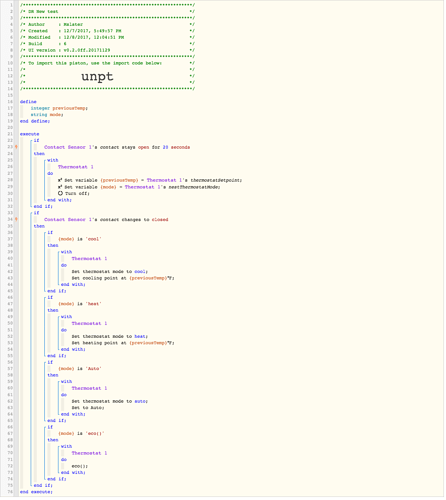
Task: Click 'Thermostat 1' under the first with block
Action: click(x=76, y=167)
